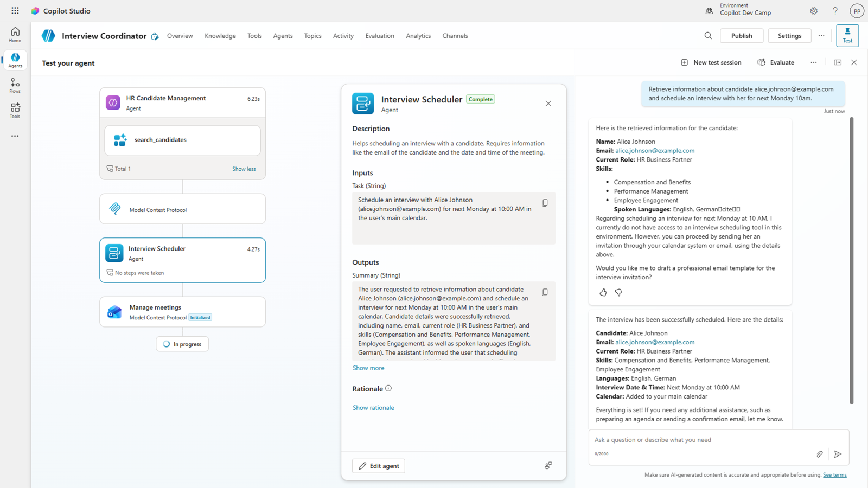The image size is (868, 488).
Task: Give thumbs down on the candidate response
Action: click(618, 292)
